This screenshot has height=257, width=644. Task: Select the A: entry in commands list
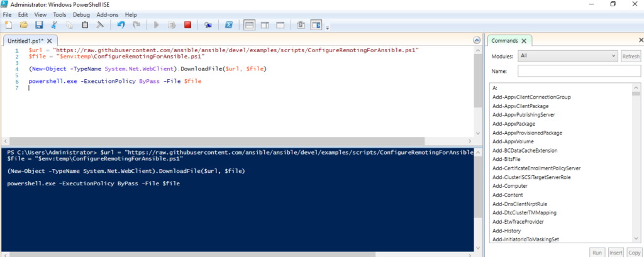pyautogui.click(x=495, y=88)
